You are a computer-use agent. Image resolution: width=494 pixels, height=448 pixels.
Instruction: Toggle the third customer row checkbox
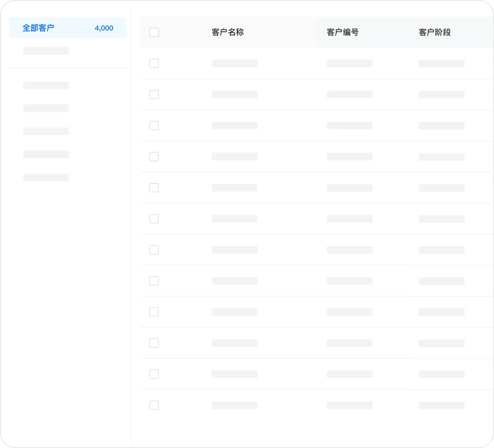coord(154,126)
